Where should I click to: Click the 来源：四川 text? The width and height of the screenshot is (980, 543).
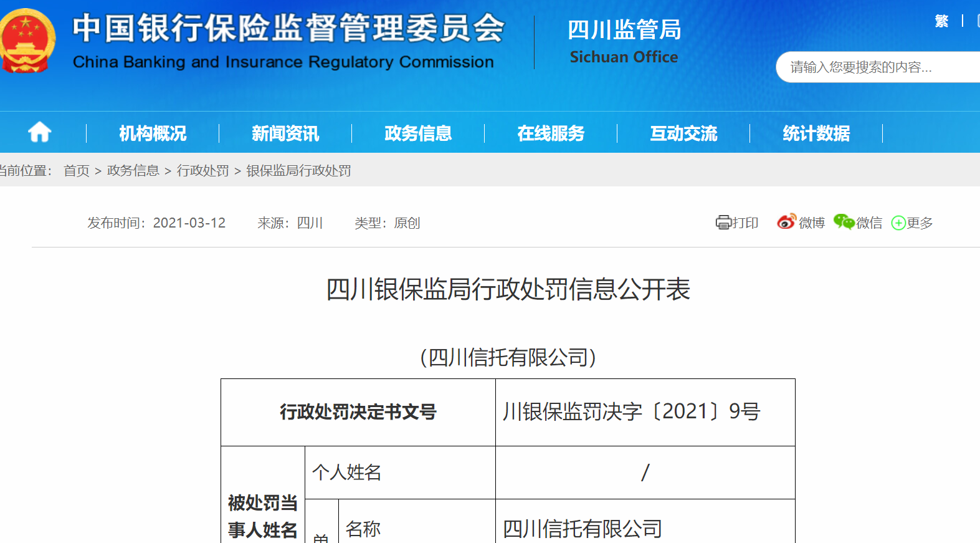(x=290, y=223)
